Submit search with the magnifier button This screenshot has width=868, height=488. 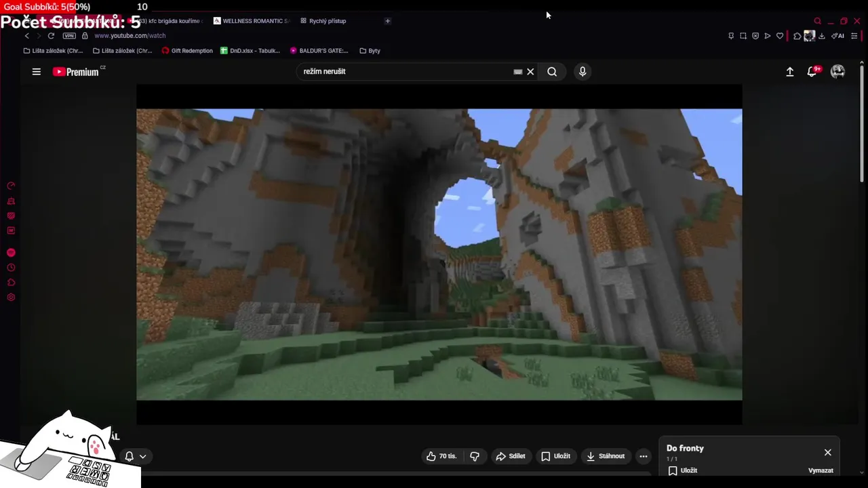click(552, 72)
